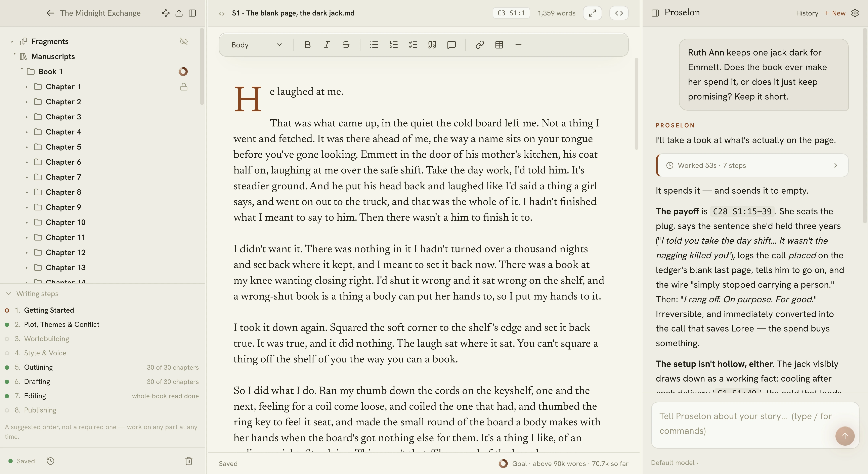Expand the Chapter 7 folder
The height and width of the screenshot is (474, 868).
[x=27, y=177]
